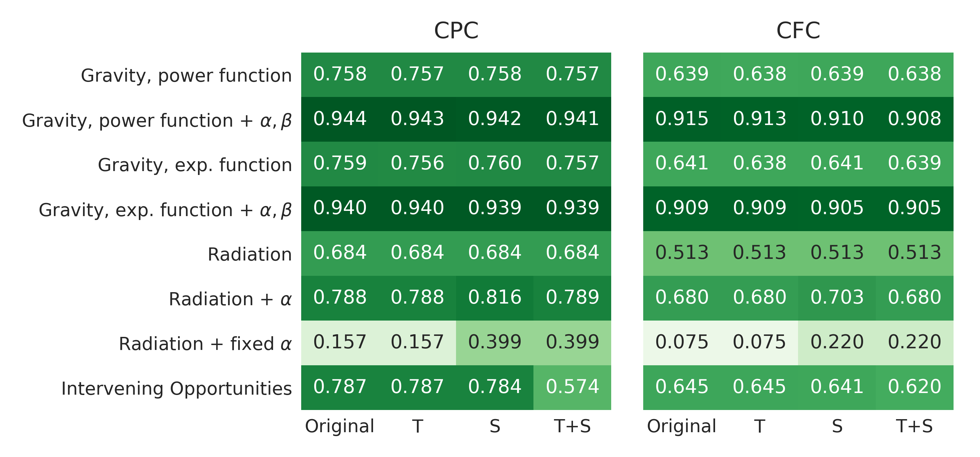
Task: Click the CFC heatmap title
Action: 798,30
